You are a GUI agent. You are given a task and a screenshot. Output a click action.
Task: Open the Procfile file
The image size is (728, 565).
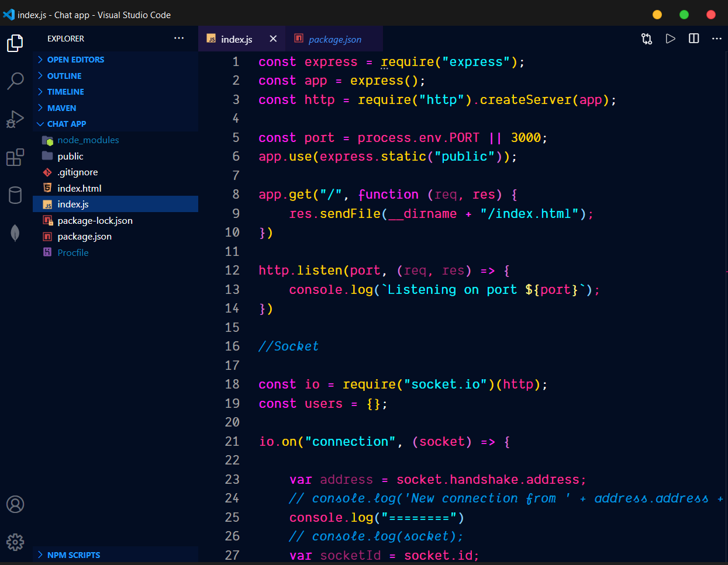pos(115,252)
